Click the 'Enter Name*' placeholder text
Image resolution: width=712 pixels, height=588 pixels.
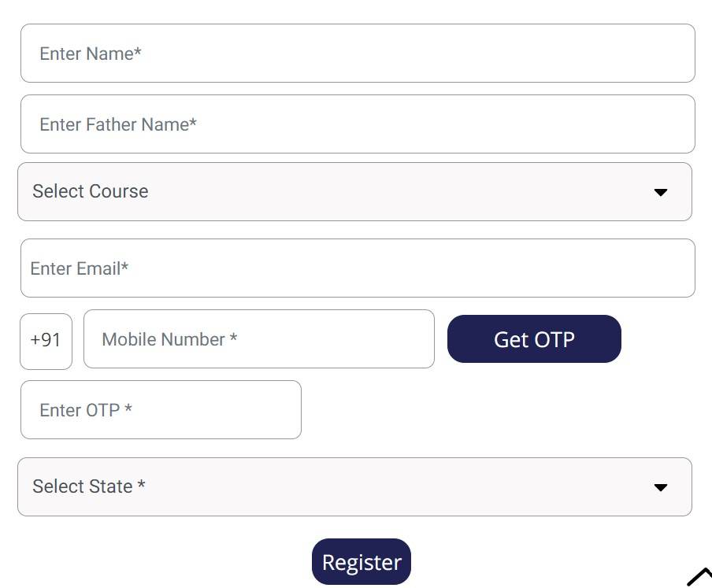pyautogui.click(x=91, y=54)
